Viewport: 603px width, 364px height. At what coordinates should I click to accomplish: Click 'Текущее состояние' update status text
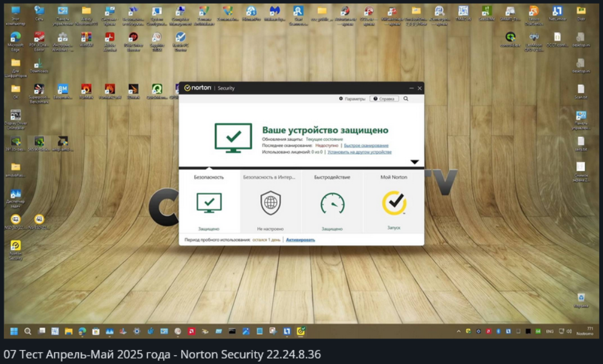click(x=324, y=140)
